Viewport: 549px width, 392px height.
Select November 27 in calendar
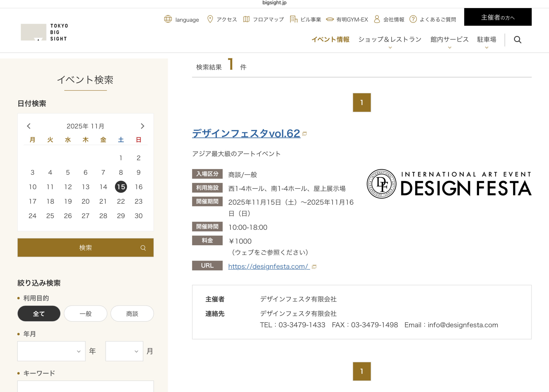point(85,216)
